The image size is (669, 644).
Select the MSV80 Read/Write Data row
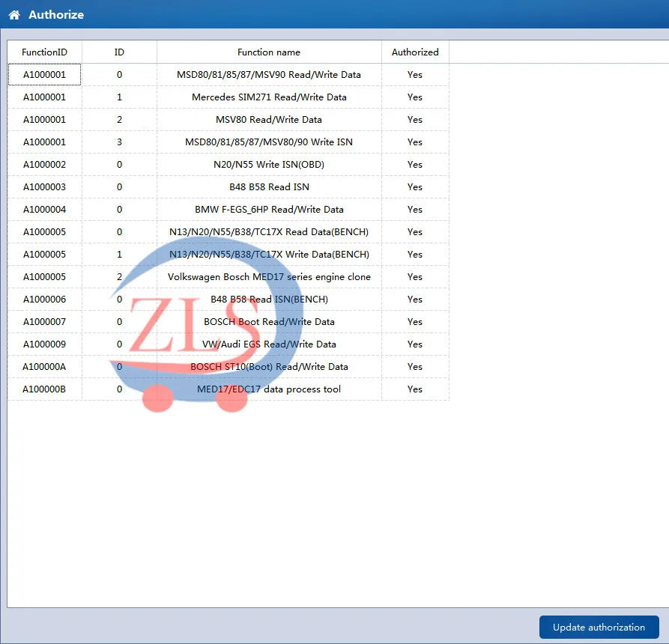pyautogui.click(x=268, y=120)
